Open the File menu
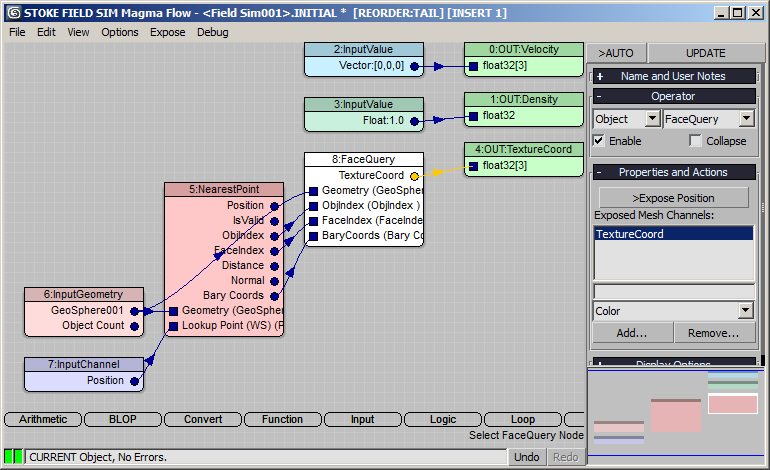 point(17,32)
